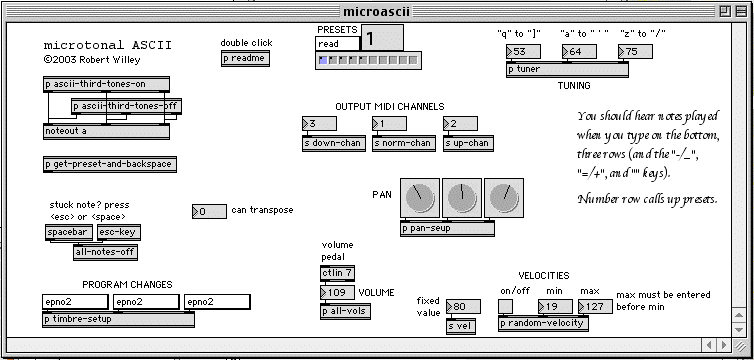The width and height of the screenshot is (754, 360).
Task: Click the spacebar object box
Action: pyautogui.click(x=69, y=233)
